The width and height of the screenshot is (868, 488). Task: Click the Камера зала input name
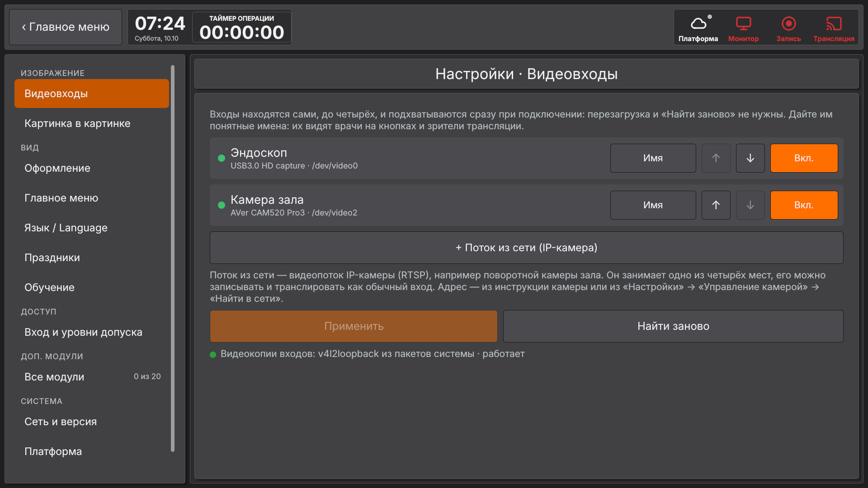[x=267, y=200]
